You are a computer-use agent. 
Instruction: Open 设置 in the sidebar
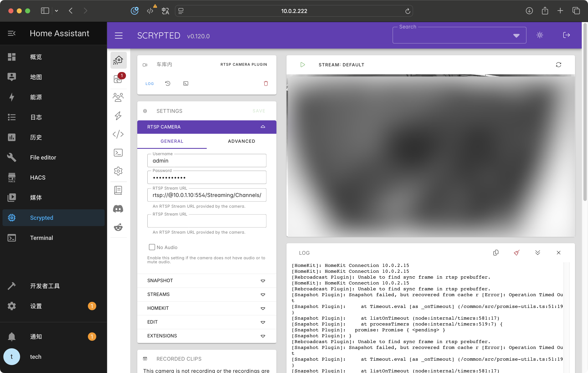pyautogui.click(x=54, y=306)
